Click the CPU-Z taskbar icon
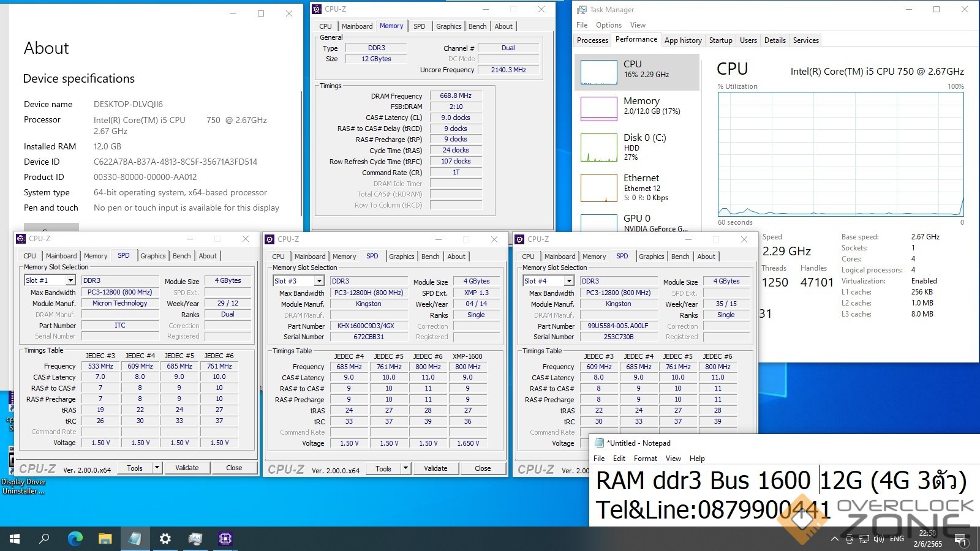This screenshot has width=980, height=551. click(x=225, y=539)
